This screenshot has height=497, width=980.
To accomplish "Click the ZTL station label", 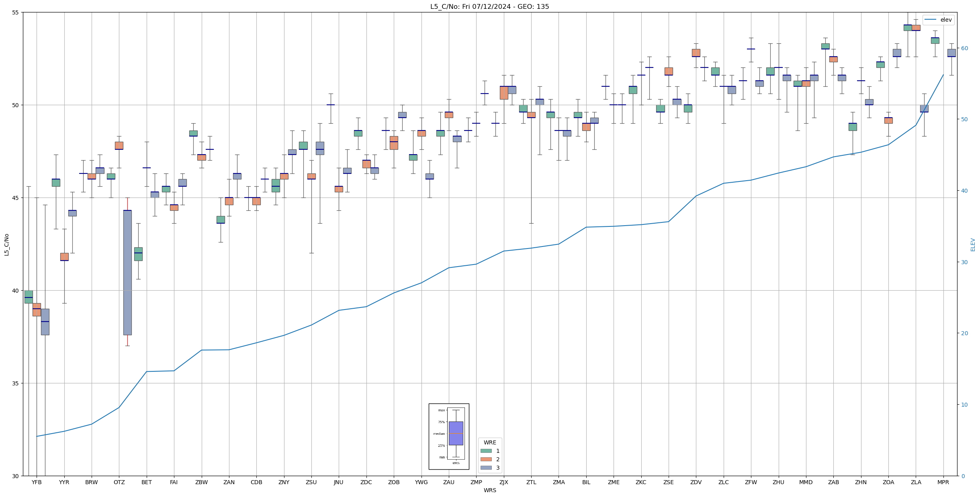I will tap(531, 482).
